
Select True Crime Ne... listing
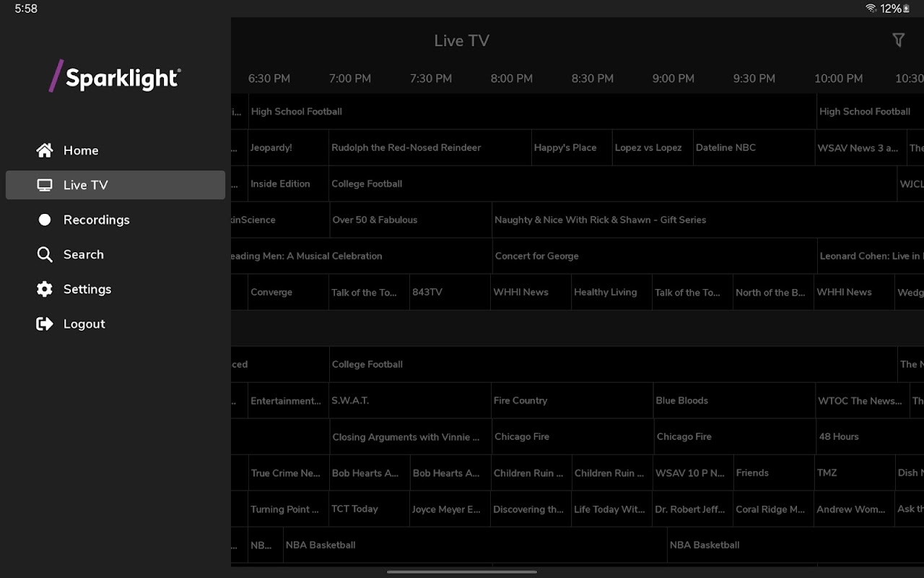pos(288,473)
